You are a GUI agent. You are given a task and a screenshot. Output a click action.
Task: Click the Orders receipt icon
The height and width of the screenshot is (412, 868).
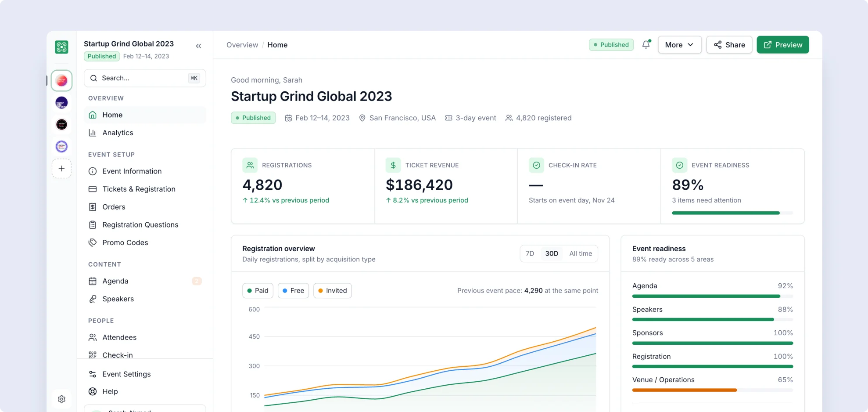tap(93, 207)
